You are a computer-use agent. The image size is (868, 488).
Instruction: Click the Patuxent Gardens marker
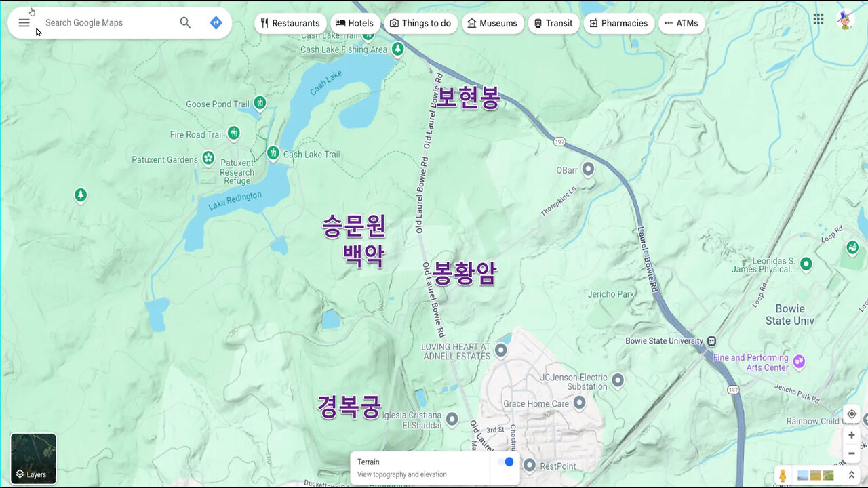pyautogui.click(x=208, y=159)
